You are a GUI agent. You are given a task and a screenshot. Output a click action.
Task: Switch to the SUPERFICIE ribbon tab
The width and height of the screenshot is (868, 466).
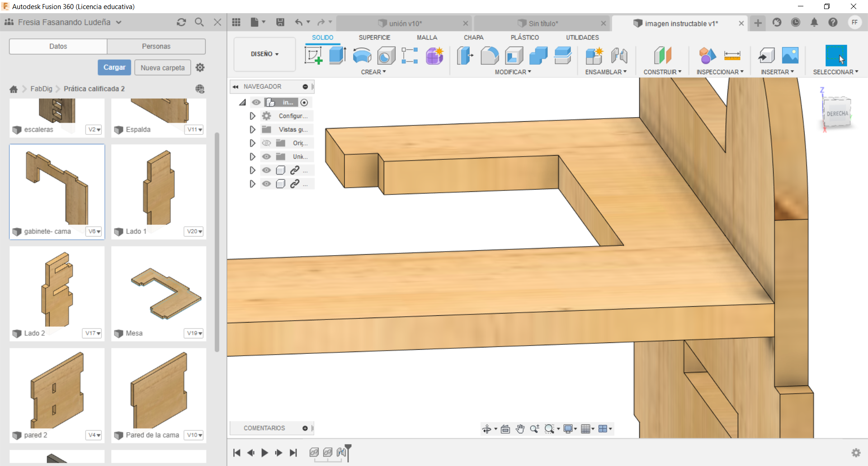click(374, 38)
